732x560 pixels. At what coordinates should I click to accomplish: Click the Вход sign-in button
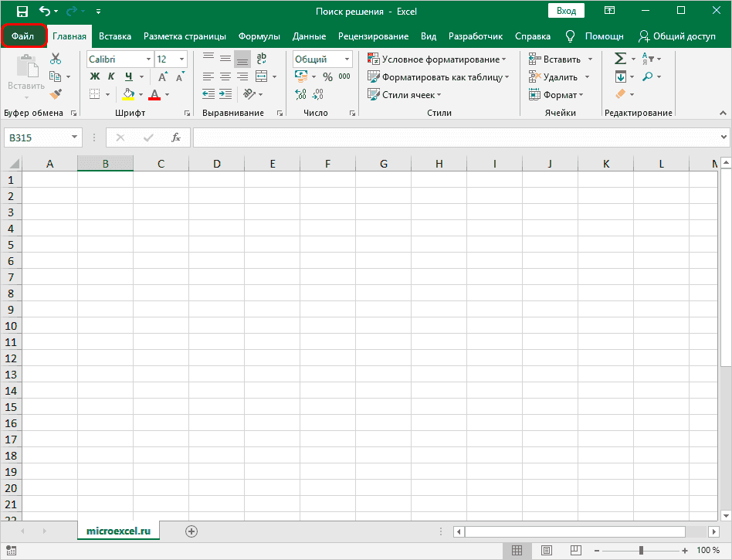566,11
